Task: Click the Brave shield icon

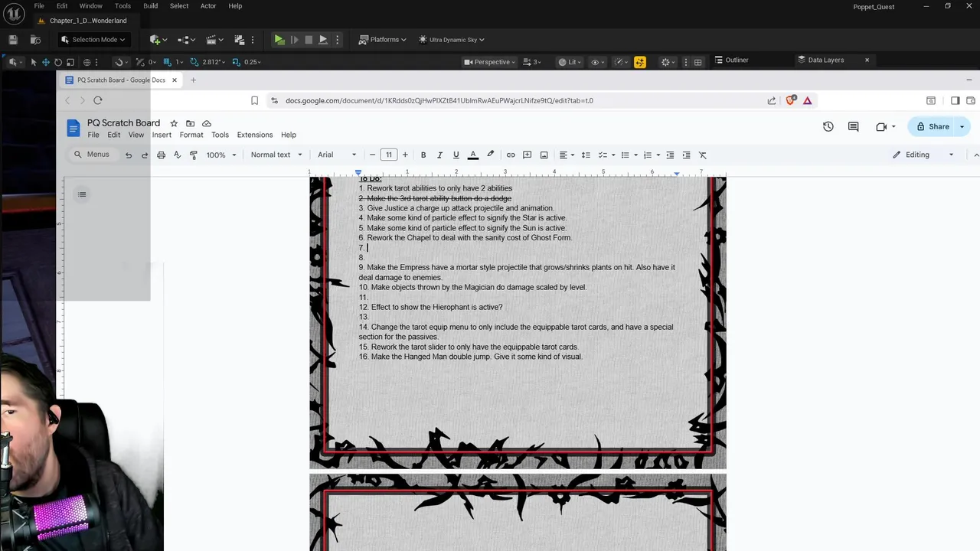Action: click(791, 100)
